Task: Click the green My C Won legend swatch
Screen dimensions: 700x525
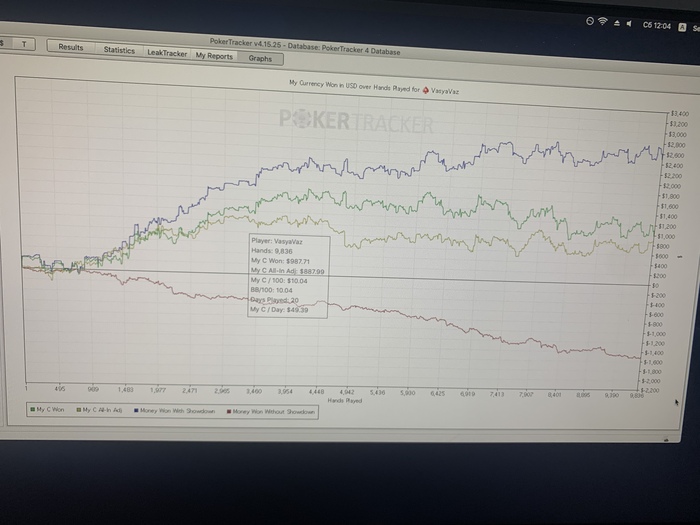Action: (x=33, y=409)
